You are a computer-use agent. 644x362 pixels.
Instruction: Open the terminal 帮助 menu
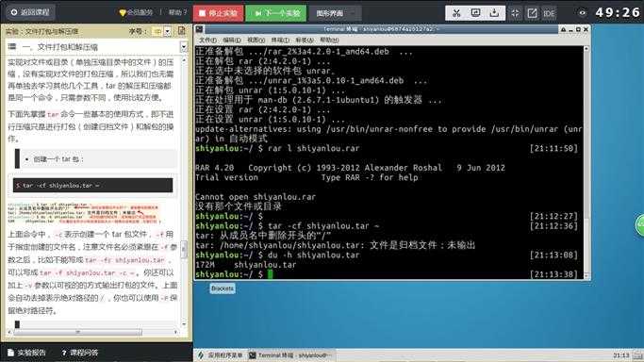329,40
